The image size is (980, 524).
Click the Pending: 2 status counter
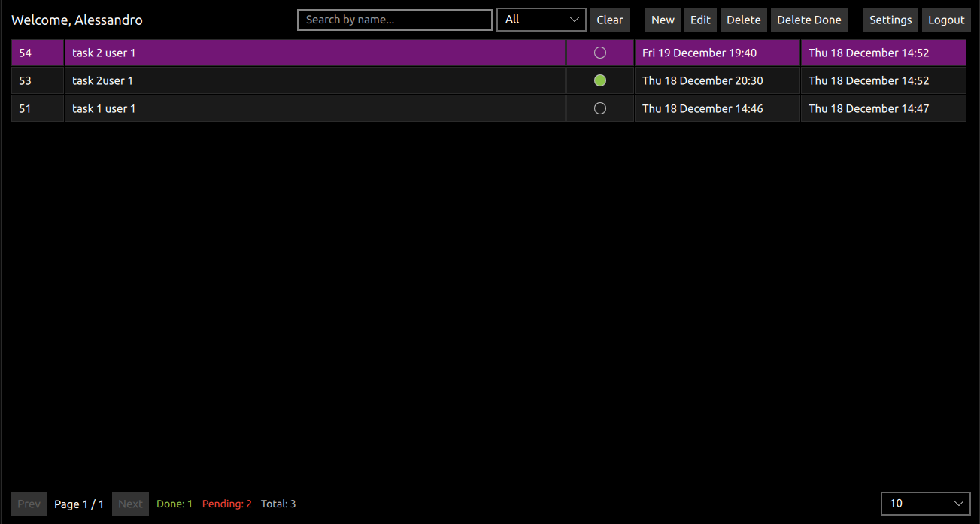pyautogui.click(x=226, y=504)
